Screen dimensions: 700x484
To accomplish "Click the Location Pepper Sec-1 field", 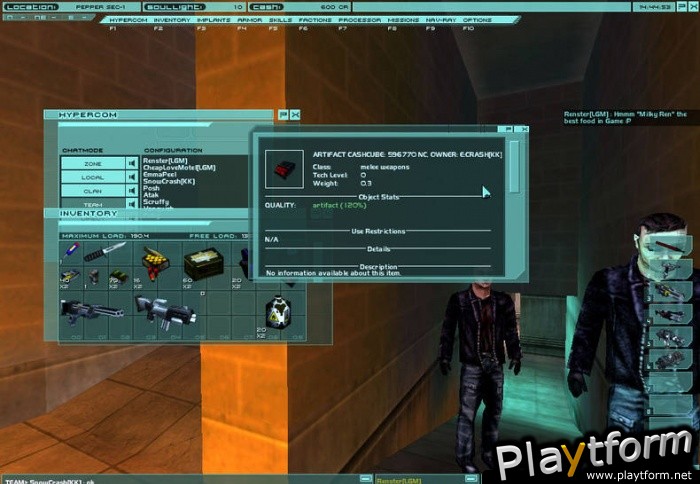I will tap(71, 7).
